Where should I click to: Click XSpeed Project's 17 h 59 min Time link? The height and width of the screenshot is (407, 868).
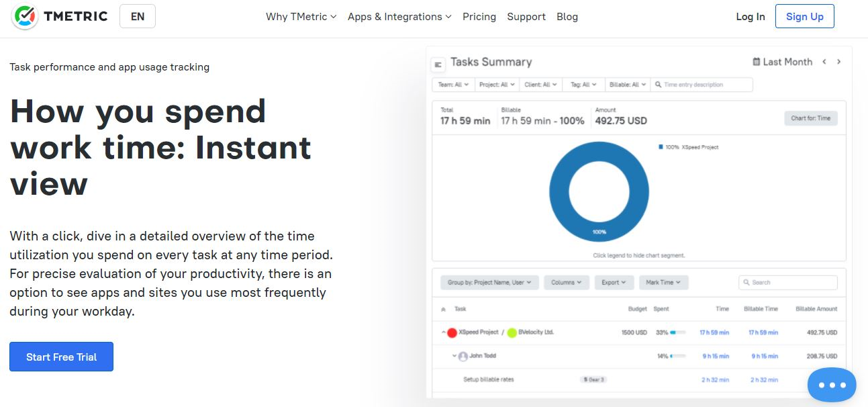[714, 332]
